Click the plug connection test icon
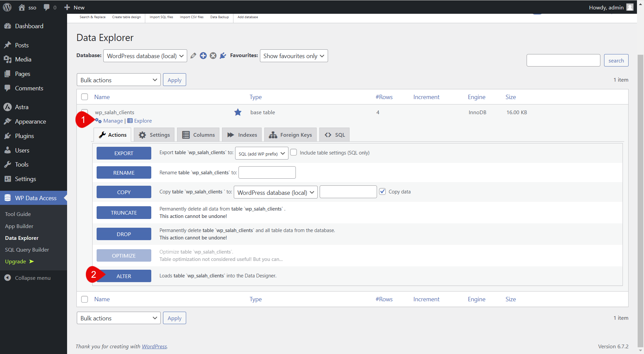This screenshot has height=354, width=644. pyautogui.click(x=223, y=56)
